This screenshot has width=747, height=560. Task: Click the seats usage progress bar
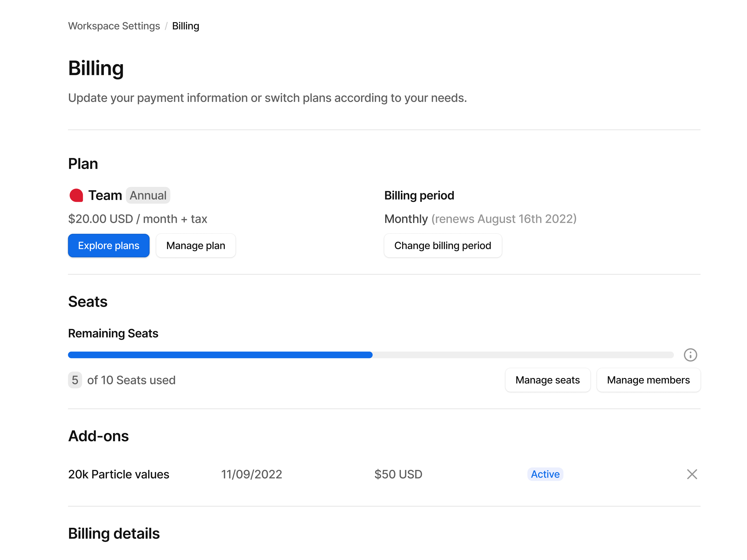pos(371,355)
